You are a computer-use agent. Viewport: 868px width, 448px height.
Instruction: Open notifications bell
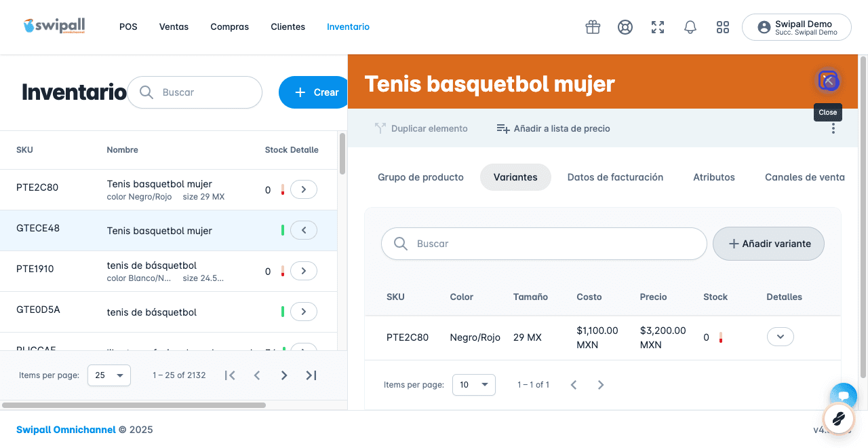pos(690,27)
